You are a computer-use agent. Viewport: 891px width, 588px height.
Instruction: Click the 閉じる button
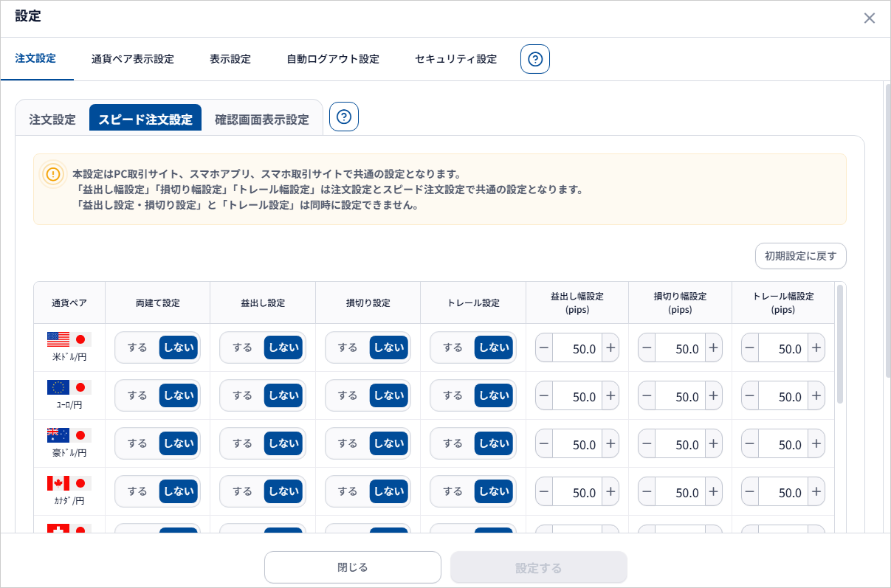click(353, 567)
